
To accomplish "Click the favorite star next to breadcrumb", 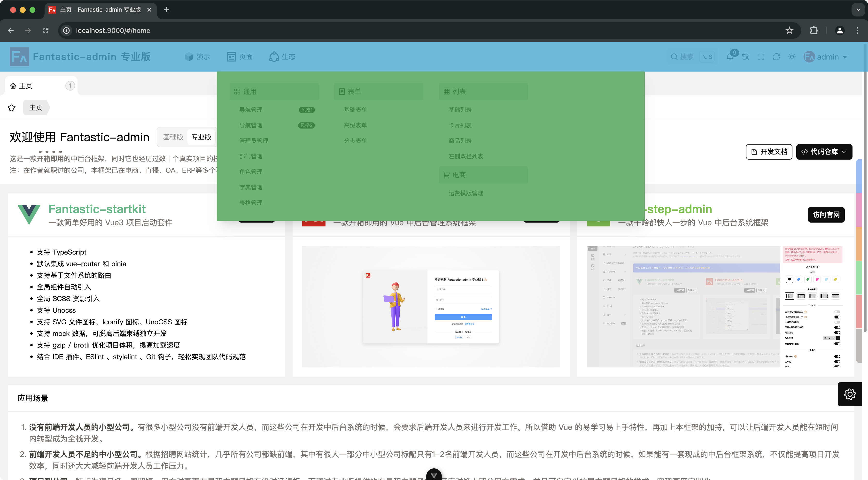I will pos(12,108).
